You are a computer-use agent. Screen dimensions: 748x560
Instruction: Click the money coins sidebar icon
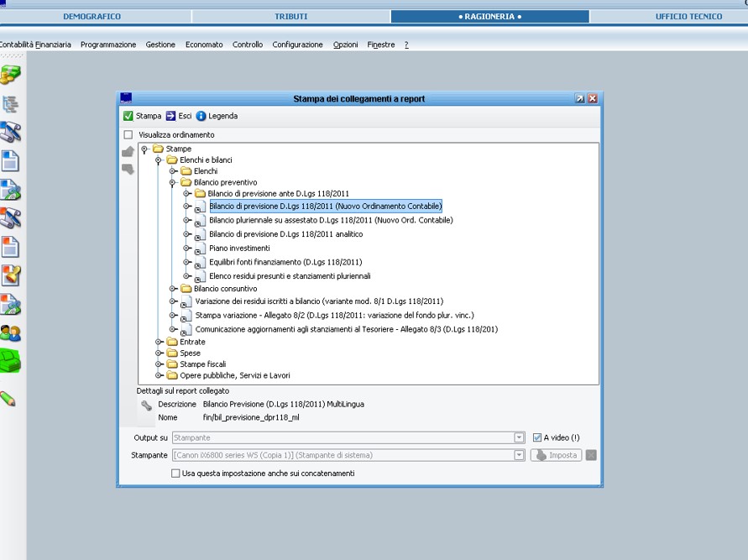click(x=10, y=75)
